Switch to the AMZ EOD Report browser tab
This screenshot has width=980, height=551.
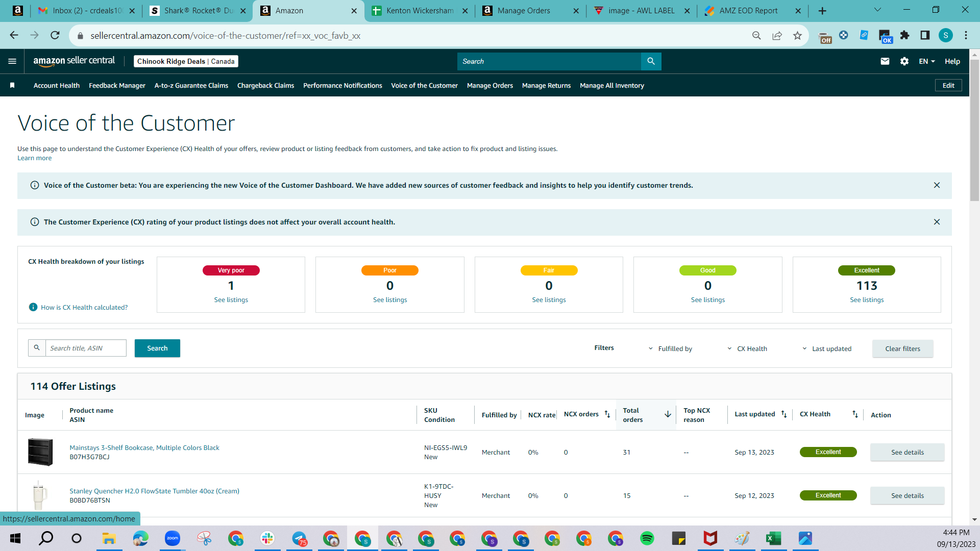pyautogui.click(x=753, y=11)
